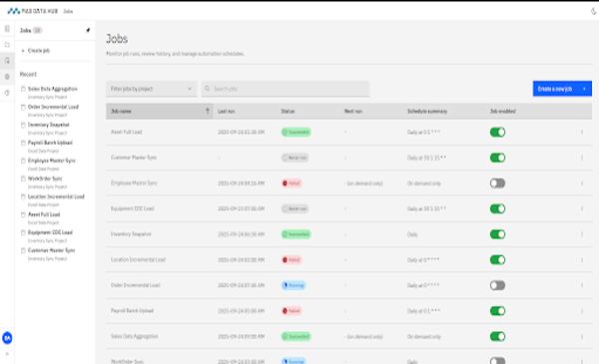Click the Create a new job button
599x364 pixels.
point(562,89)
